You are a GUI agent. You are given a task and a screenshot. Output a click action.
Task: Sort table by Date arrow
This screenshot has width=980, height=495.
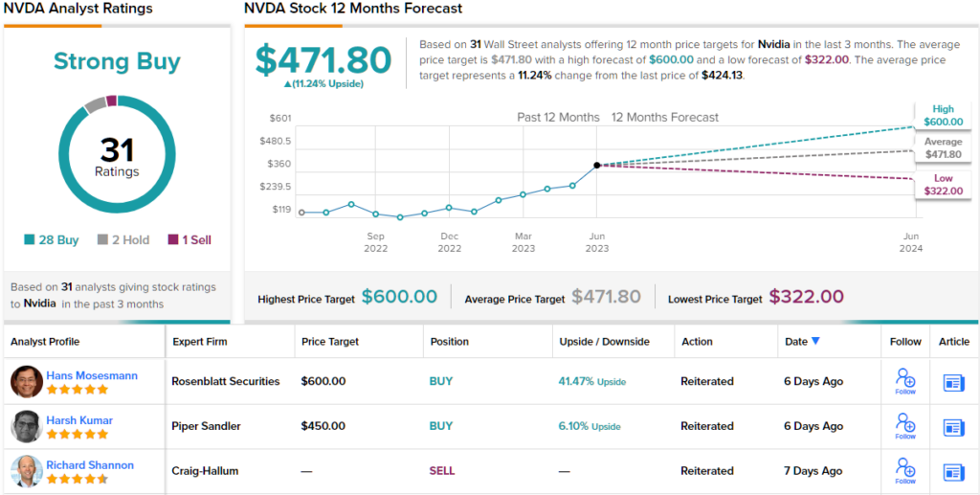pos(815,342)
